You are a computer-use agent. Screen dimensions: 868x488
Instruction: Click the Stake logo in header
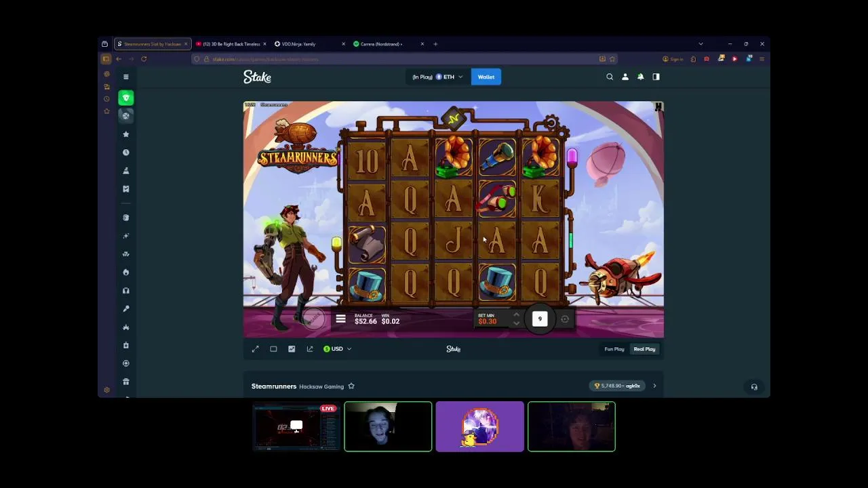[x=257, y=77]
